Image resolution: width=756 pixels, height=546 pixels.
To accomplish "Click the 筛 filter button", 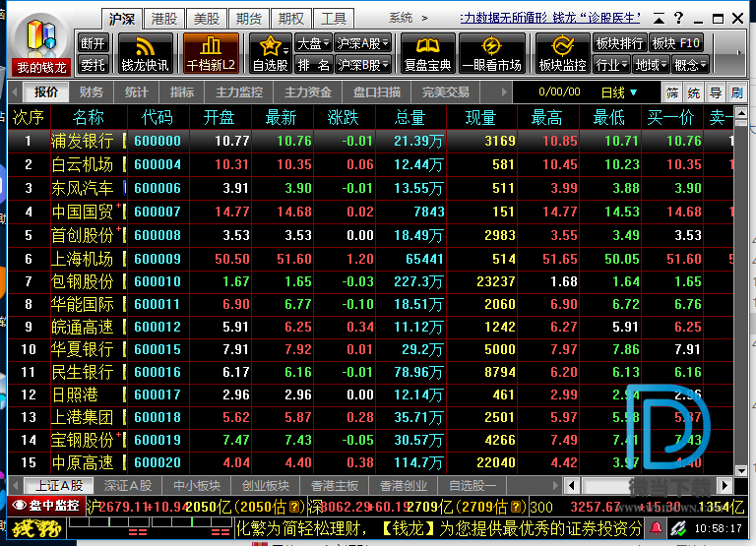I will tap(672, 92).
